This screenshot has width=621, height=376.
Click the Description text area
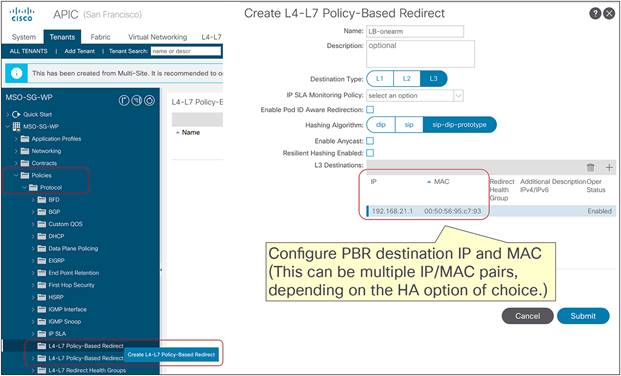coord(420,53)
